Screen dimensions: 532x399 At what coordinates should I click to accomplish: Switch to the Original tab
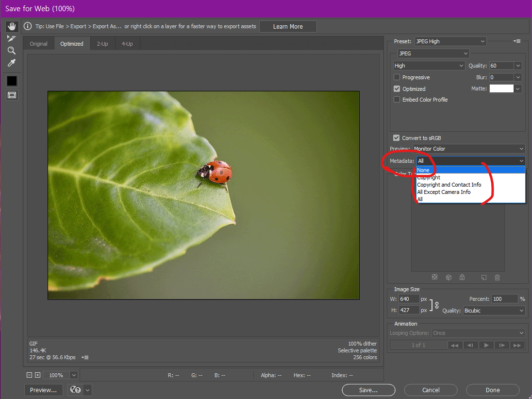click(39, 43)
